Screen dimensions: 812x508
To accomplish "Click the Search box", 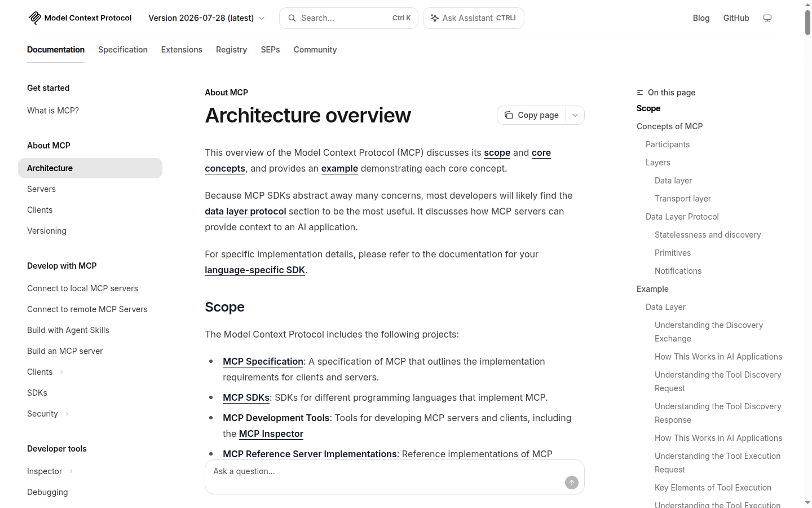I will (348, 18).
